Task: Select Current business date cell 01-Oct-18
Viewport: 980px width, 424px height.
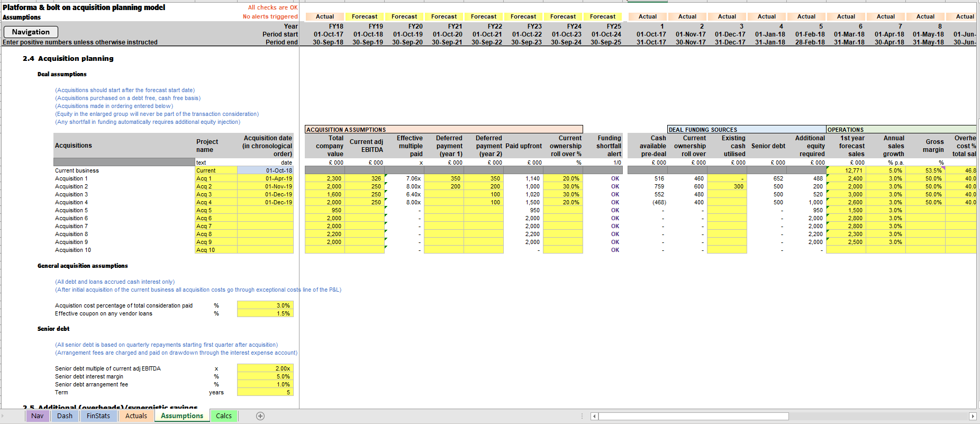Action: coord(265,170)
